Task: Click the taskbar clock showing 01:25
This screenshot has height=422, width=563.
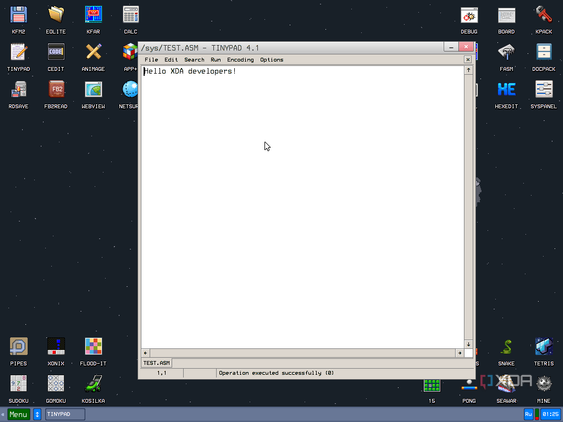Action: pos(551,414)
